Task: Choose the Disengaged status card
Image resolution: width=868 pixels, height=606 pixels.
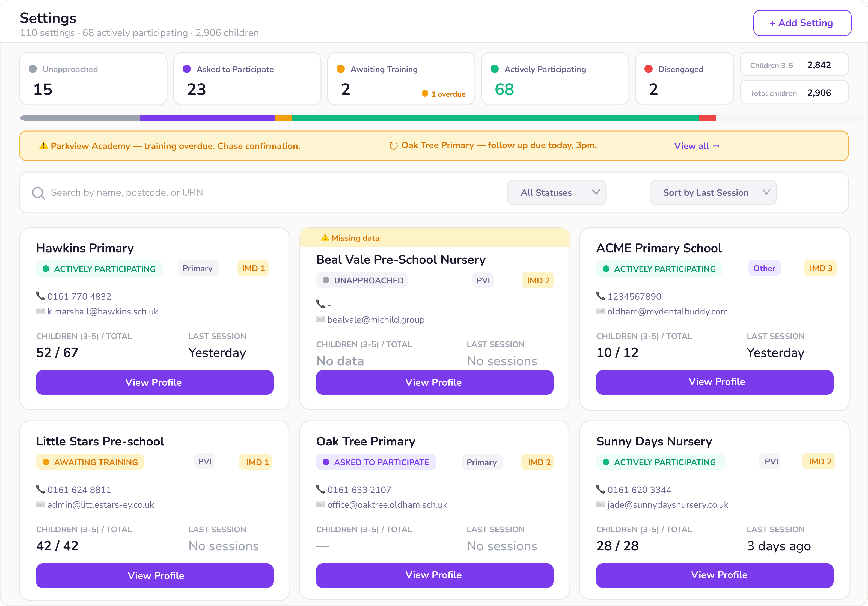Action: tap(684, 79)
